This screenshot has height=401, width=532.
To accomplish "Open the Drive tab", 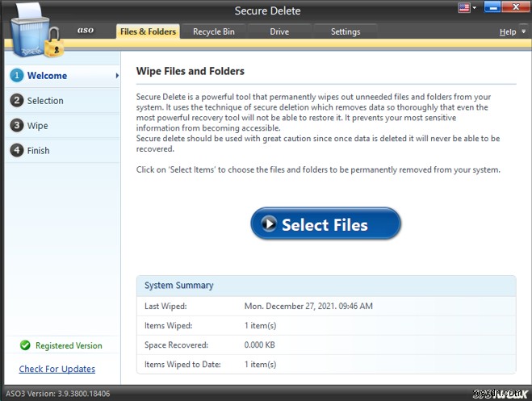I will tap(279, 31).
